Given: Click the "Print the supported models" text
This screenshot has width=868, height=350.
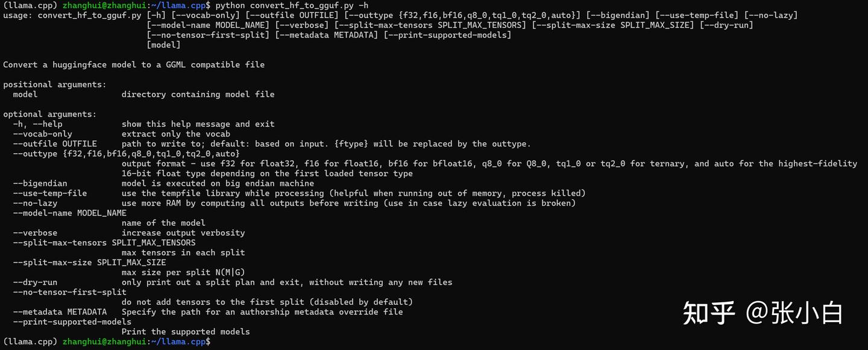Looking at the screenshot, I should pos(186,331).
